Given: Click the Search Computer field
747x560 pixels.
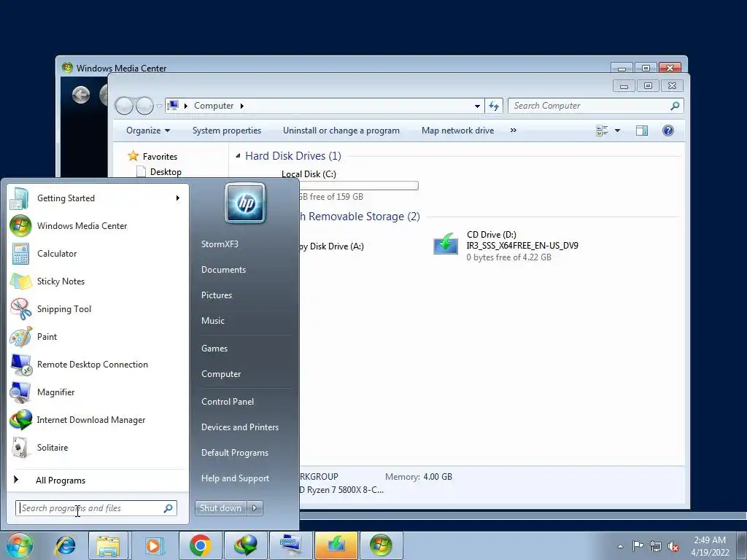Looking at the screenshot, I should (x=595, y=106).
